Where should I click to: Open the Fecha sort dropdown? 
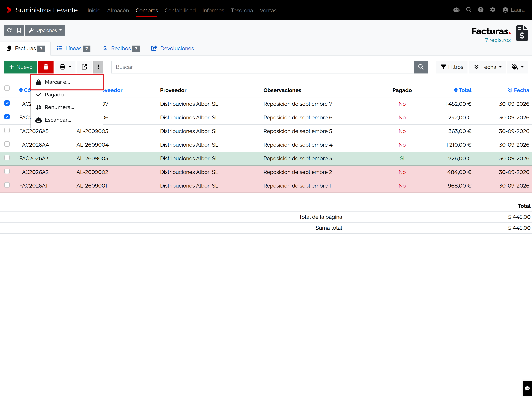pos(487,67)
